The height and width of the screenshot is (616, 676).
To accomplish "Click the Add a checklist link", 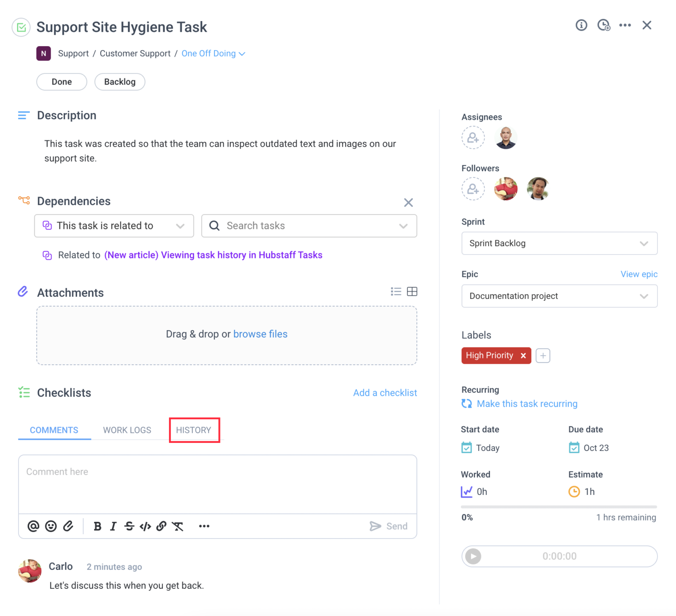I will 385,392.
